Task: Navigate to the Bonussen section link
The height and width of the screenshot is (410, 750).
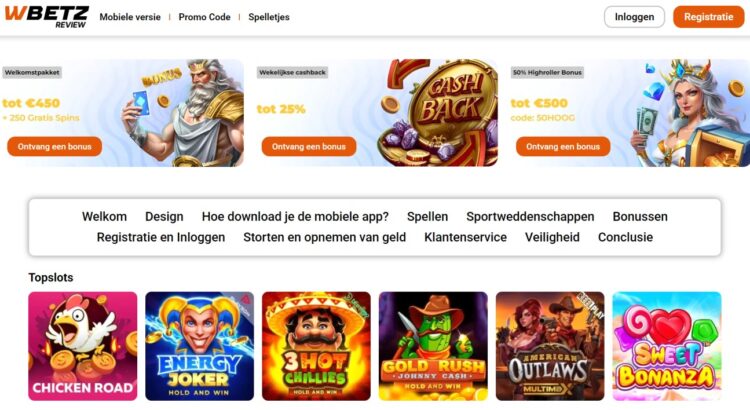Action: 640,217
